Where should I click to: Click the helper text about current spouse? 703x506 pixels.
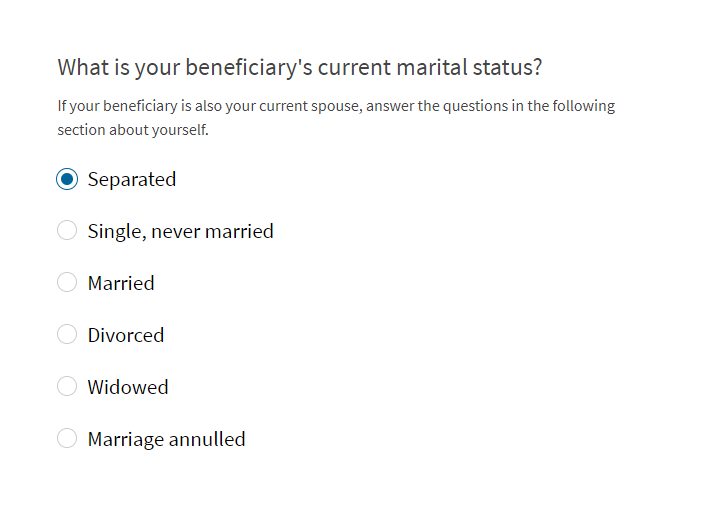[x=336, y=118]
